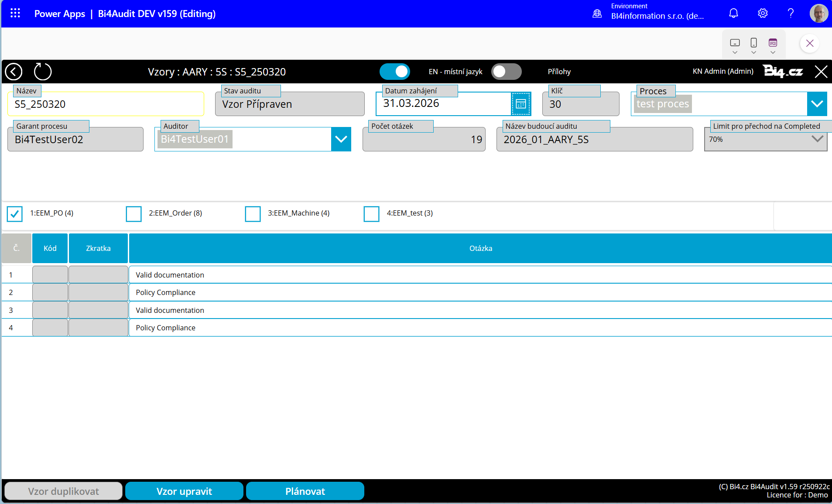Click the Plánovat button
The image size is (832, 504).
[305, 491]
